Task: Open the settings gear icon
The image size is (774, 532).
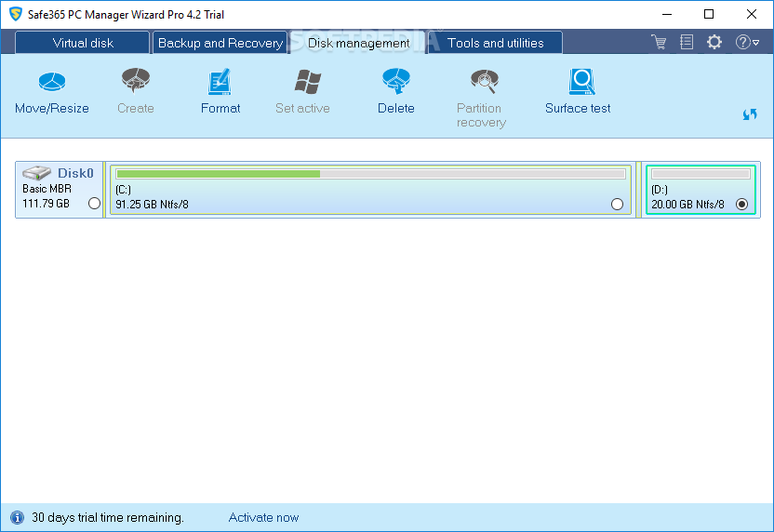Action: pos(714,42)
